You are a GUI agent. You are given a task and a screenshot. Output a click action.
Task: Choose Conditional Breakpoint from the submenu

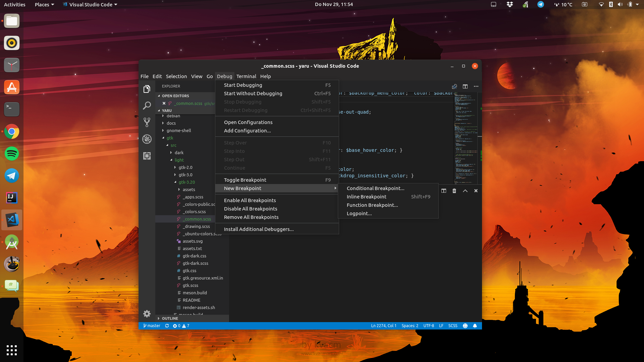click(x=375, y=188)
